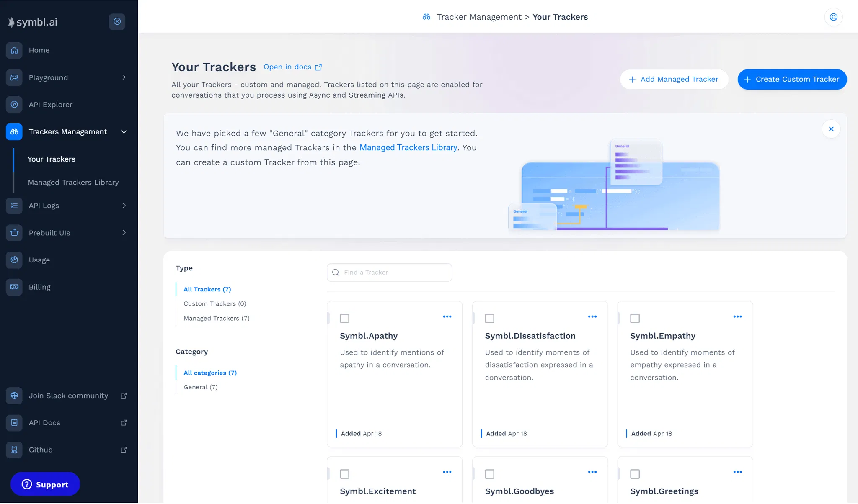Collapse sidebar using top toggle icon
The image size is (858, 504).
click(117, 21)
